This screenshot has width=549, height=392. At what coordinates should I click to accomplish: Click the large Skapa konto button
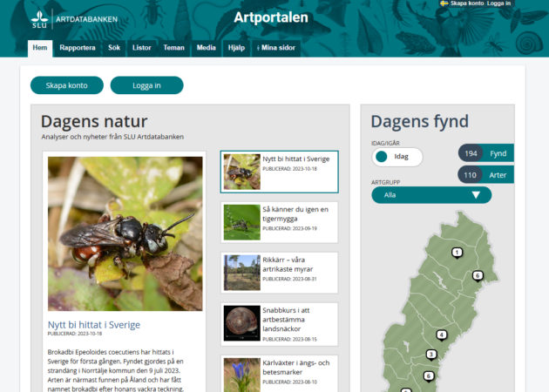(67, 85)
